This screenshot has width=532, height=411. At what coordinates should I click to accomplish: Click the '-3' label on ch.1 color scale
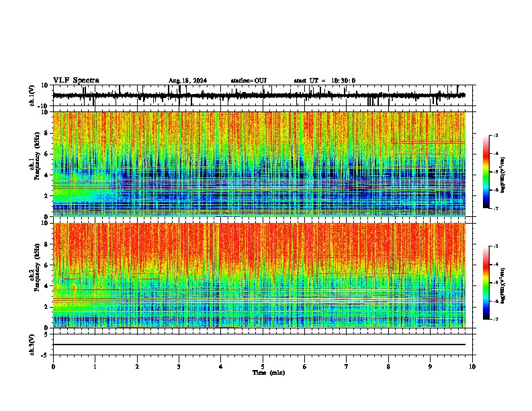496,136
